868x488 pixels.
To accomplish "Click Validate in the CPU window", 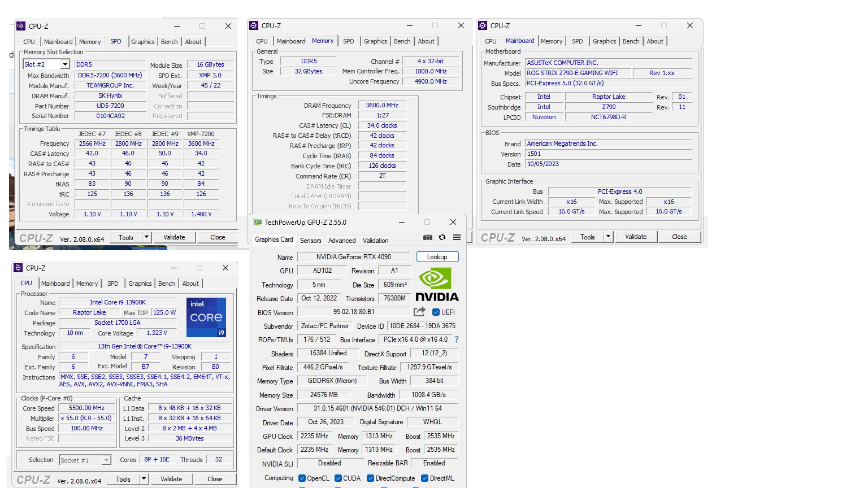I will pos(171,479).
